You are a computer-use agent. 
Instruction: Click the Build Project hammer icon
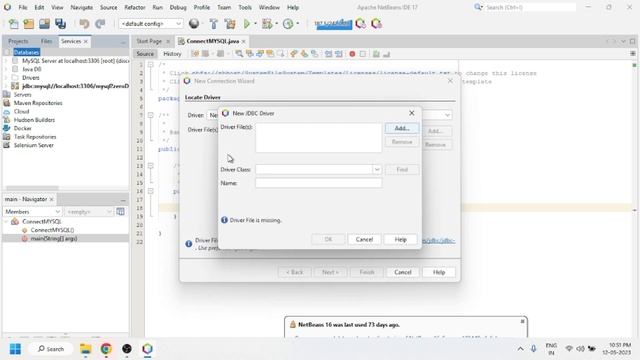click(x=213, y=24)
